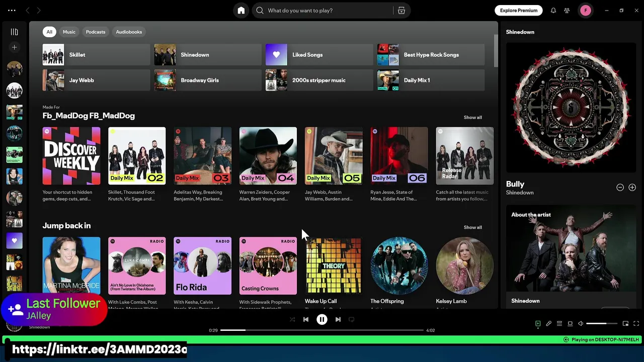Seek on the song progress bar

coord(322,330)
